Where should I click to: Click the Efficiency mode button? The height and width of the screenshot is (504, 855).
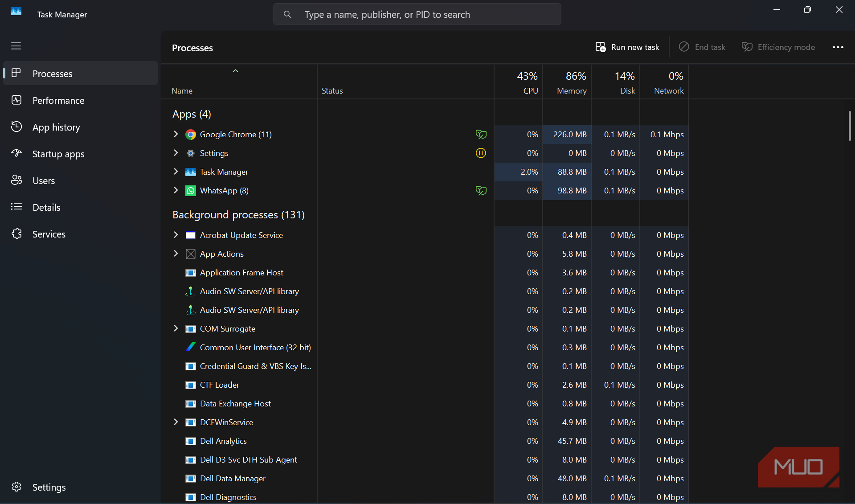778,47
